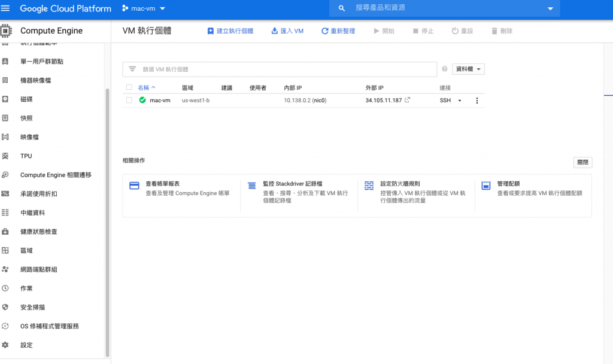
Task: Click the 作業 clock sidebar icon
Action: pyautogui.click(x=5, y=288)
